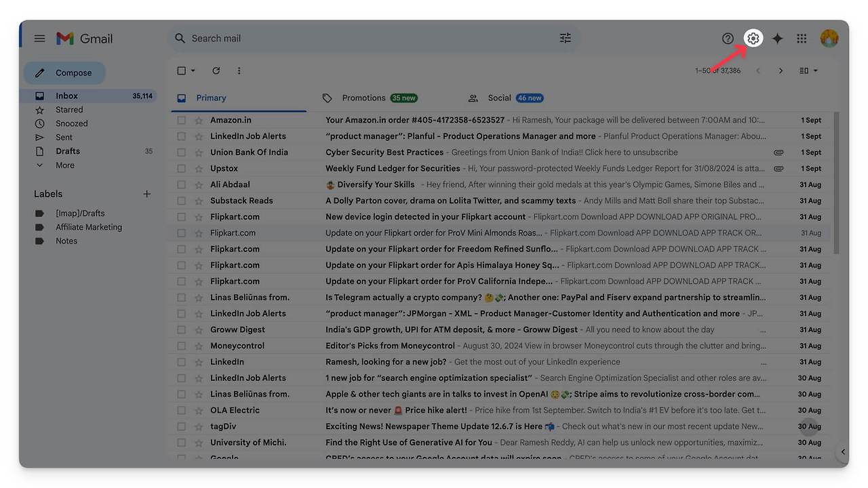The image size is (868, 488).
Task: Star the Substack Reads email
Action: [199, 201]
